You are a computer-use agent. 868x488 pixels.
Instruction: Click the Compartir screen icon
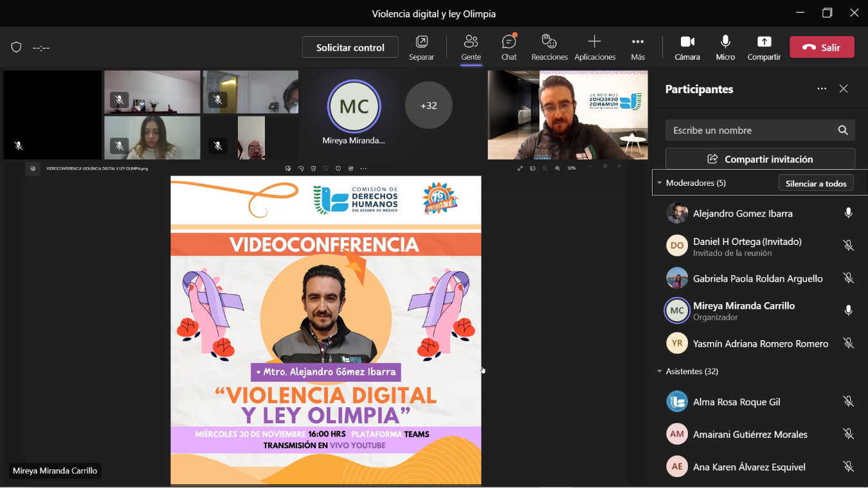pos(764,42)
